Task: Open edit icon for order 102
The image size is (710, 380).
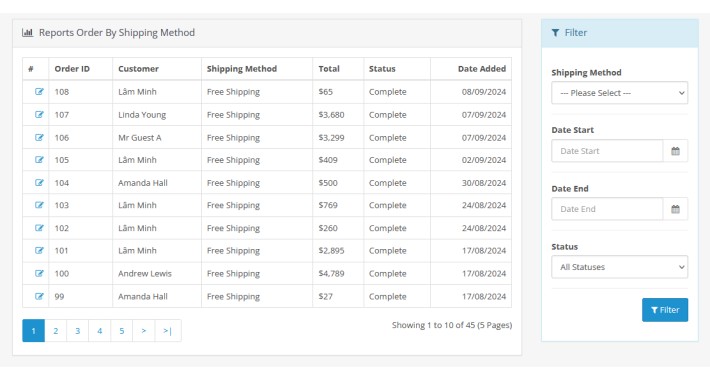Action: click(x=39, y=228)
